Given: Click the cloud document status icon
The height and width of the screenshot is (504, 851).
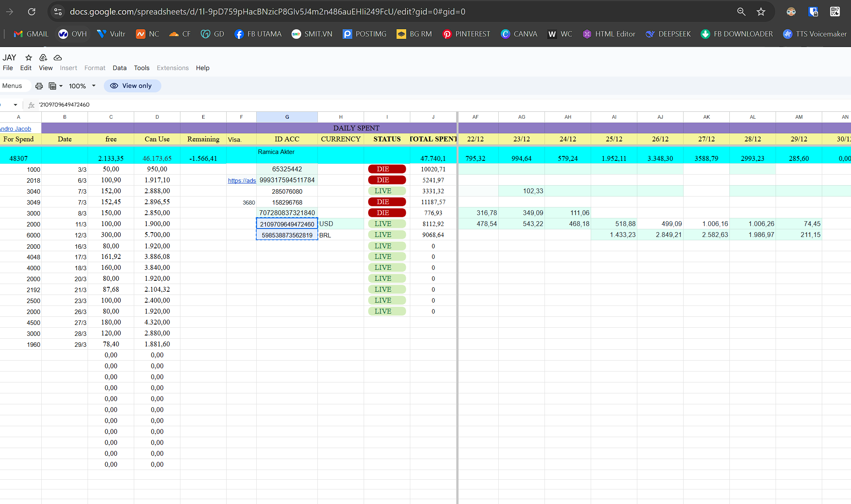Looking at the screenshot, I should coord(58,58).
